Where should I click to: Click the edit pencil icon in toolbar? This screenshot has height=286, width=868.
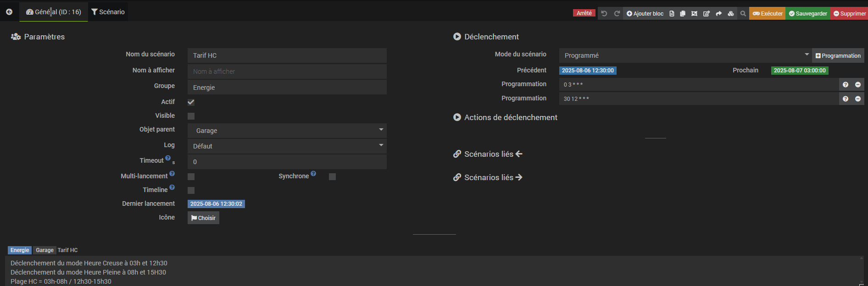[707, 14]
